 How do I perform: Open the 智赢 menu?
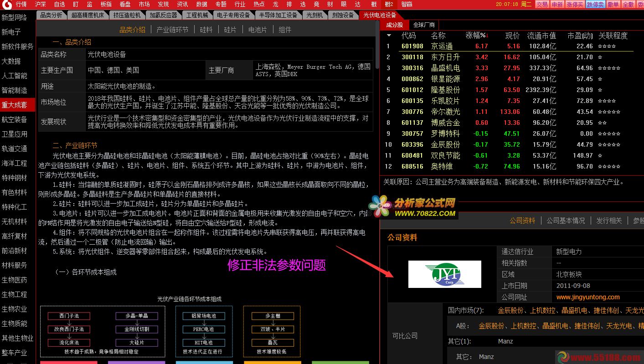coord(407,4)
